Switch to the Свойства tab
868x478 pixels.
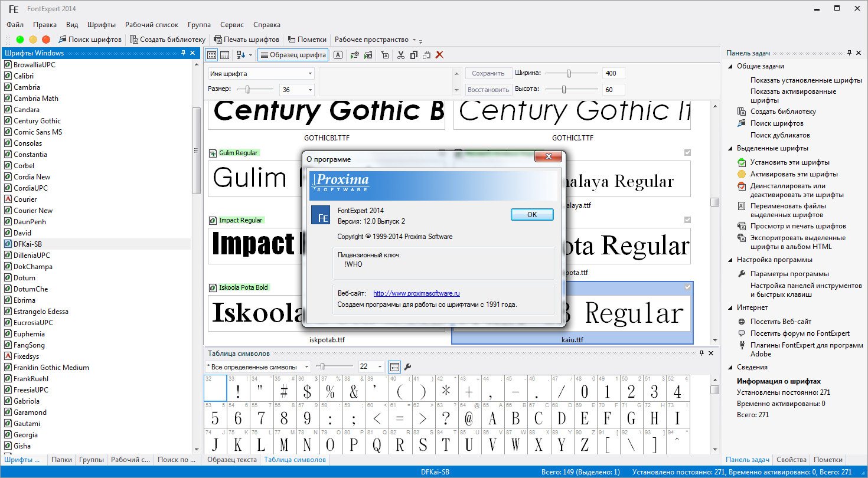pyautogui.click(x=792, y=460)
